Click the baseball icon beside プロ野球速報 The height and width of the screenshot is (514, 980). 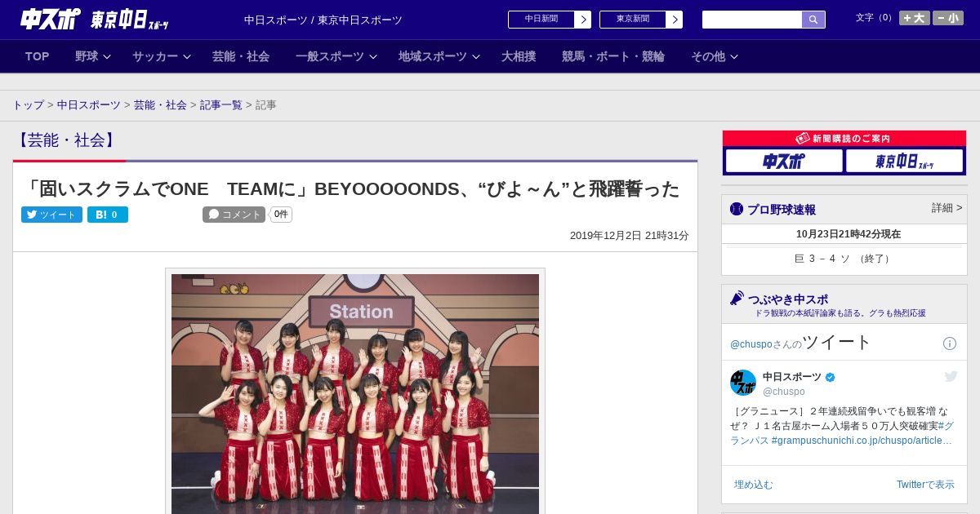737,210
